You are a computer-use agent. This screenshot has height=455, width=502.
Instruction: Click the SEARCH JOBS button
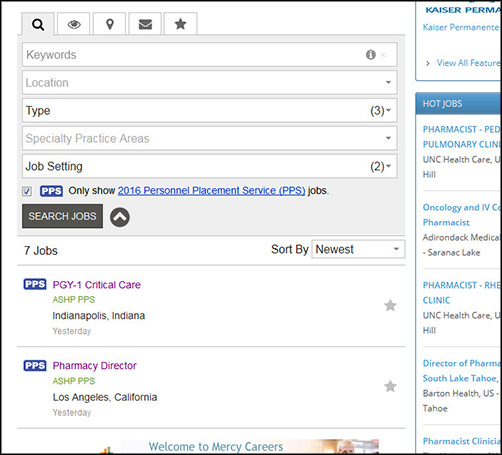point(62,216)
